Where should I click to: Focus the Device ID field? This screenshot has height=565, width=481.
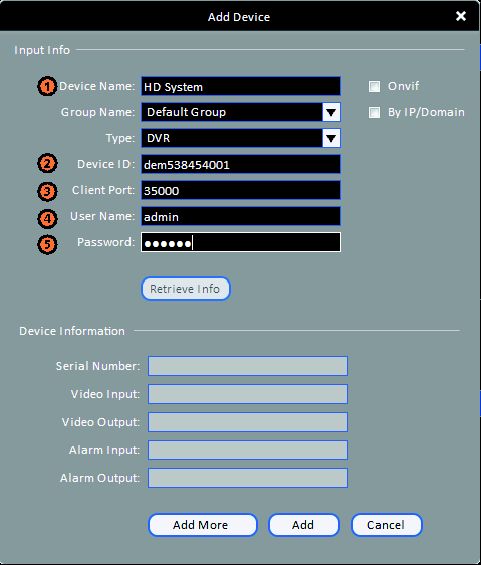[x=241, y=164]
